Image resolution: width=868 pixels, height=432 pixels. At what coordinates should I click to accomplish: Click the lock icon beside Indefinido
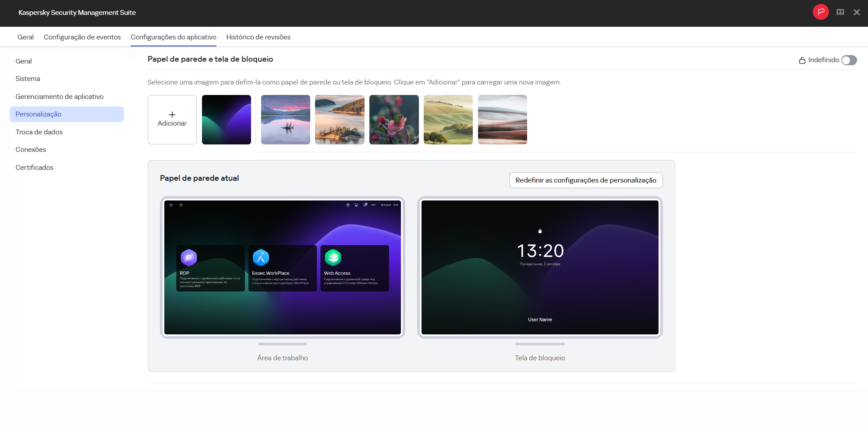point(803,60)
